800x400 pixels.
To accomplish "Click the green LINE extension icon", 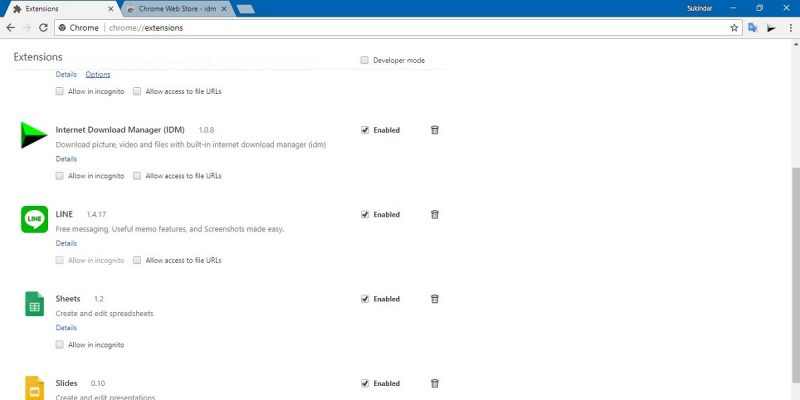I will tap(34, 219).
